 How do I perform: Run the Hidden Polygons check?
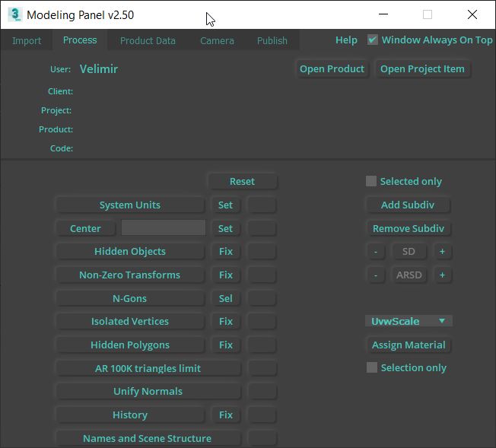coord(130,345)
